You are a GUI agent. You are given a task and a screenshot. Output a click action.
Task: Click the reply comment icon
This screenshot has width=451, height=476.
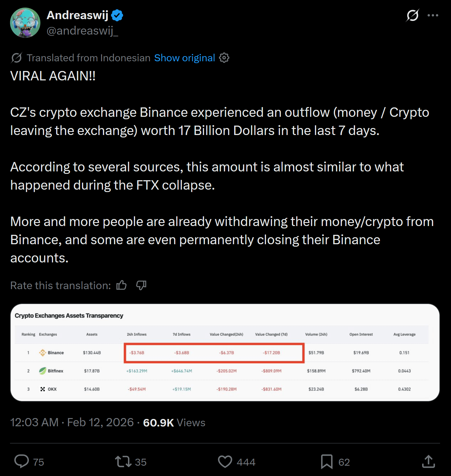22,461
